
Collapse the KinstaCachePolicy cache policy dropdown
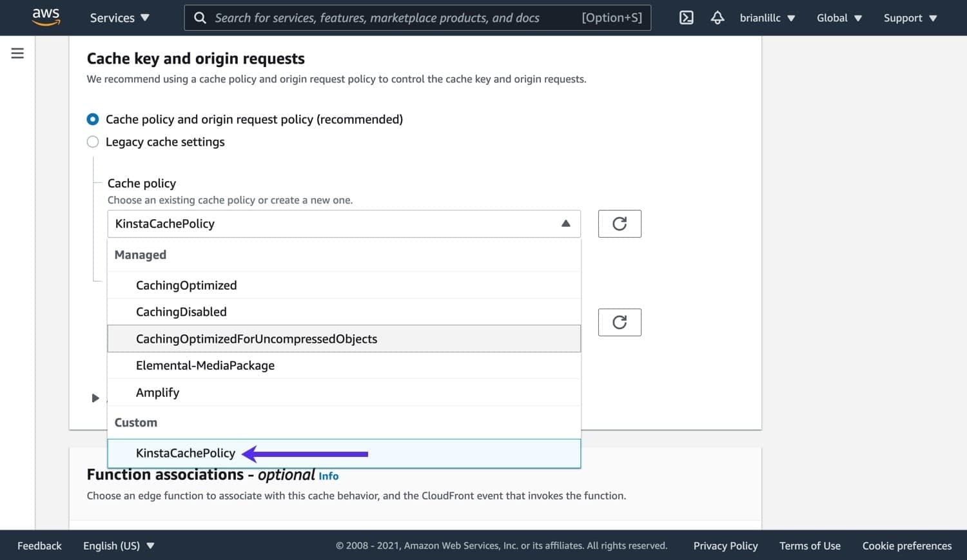coord(344,224)
